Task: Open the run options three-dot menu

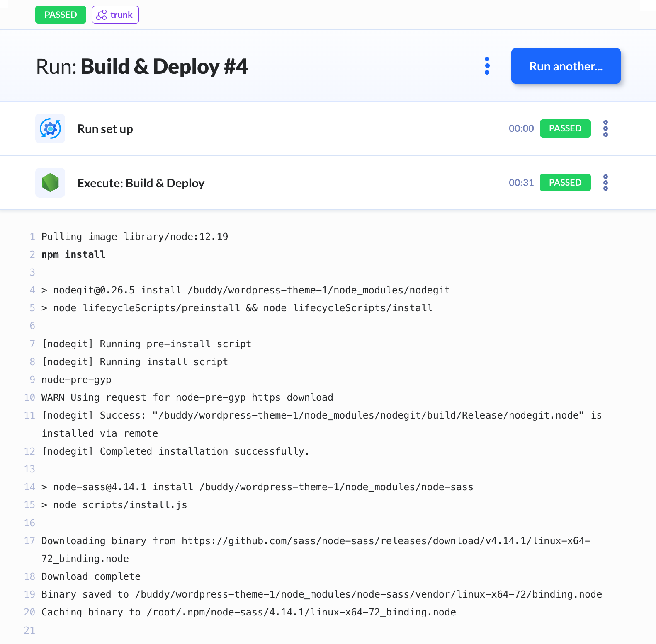Action: coord(487,66)
